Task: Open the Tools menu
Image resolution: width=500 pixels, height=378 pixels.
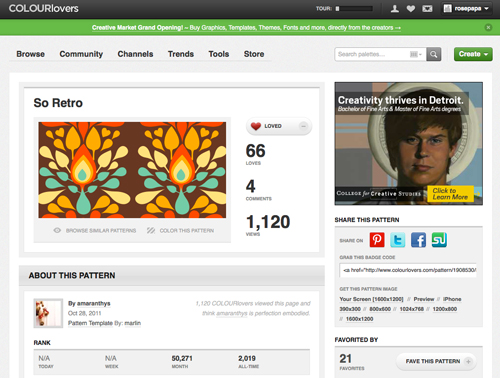Action: click(x=219, y=54)
